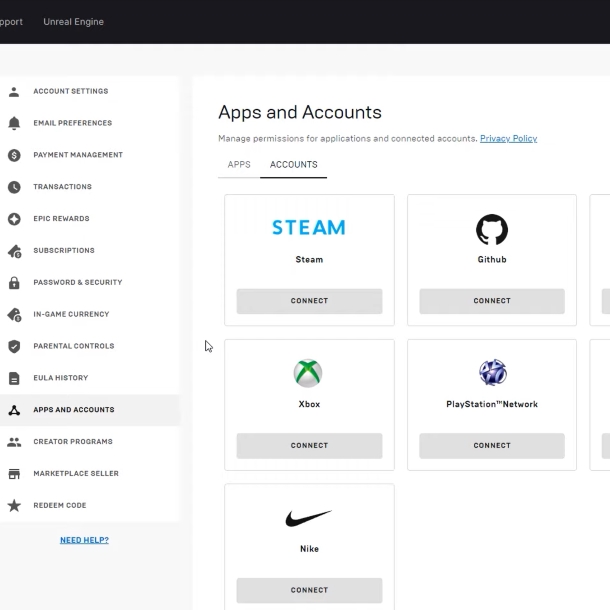Open Redeem Code label
Screen dimensions: 610x610
[x=60, y=506]
